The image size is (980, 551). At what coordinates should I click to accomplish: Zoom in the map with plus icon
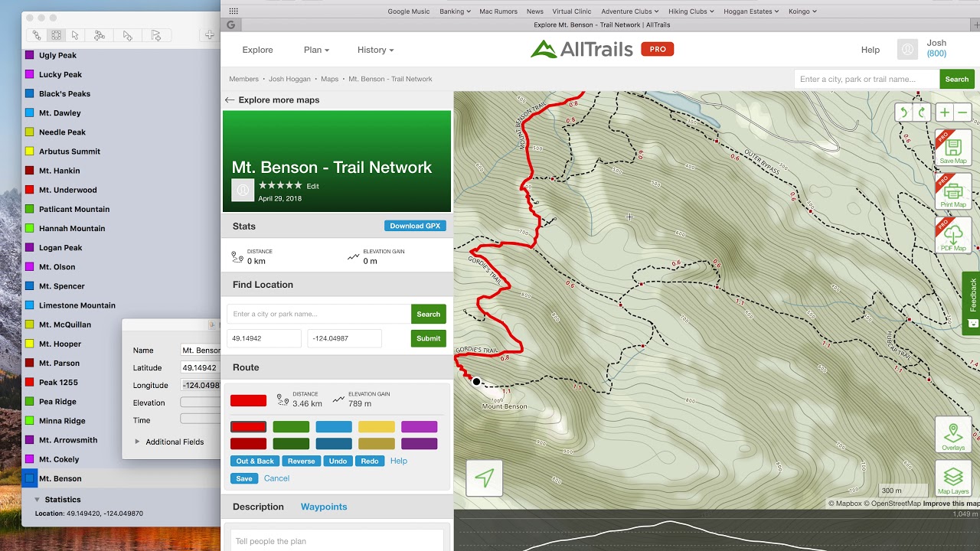(945, 112)
